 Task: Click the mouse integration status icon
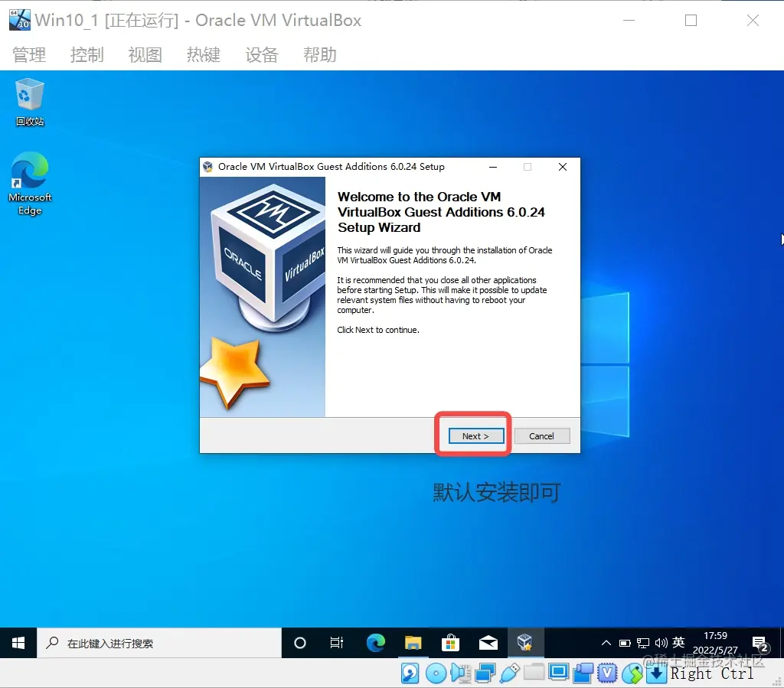(x=632, y=673)
